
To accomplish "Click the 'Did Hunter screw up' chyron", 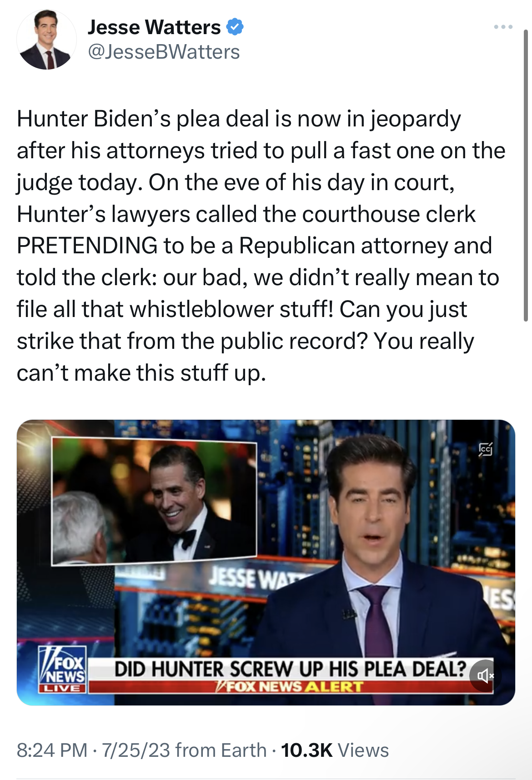I will coord(290,669).
